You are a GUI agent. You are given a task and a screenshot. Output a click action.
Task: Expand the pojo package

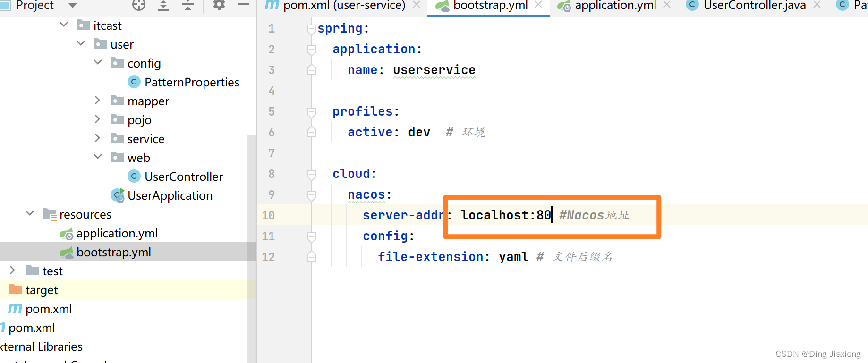point(97,119)
